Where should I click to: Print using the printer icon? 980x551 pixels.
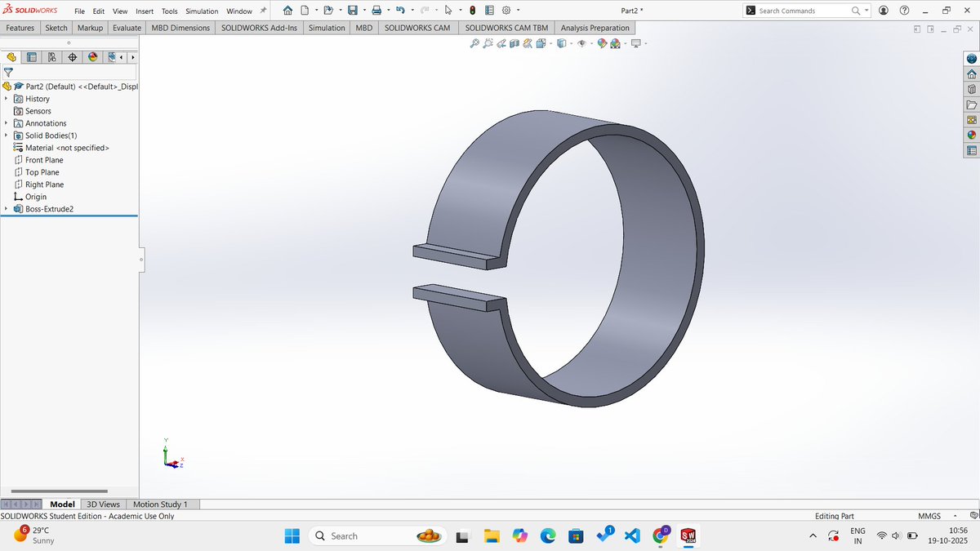[376, 11]
